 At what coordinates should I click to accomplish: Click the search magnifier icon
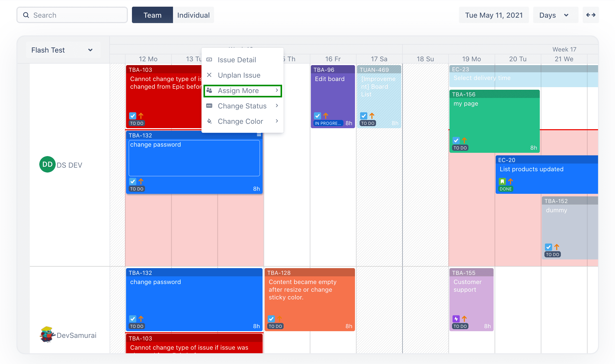[26, 15]
